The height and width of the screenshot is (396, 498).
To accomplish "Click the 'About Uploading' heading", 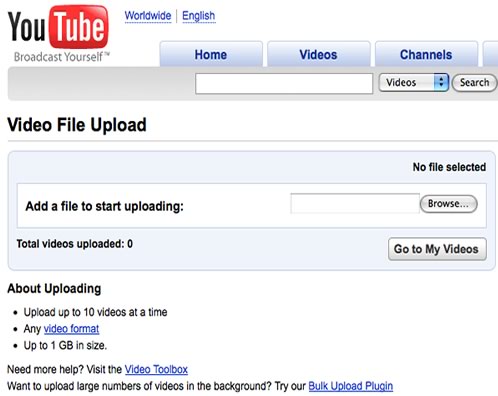I will (54, 289).
